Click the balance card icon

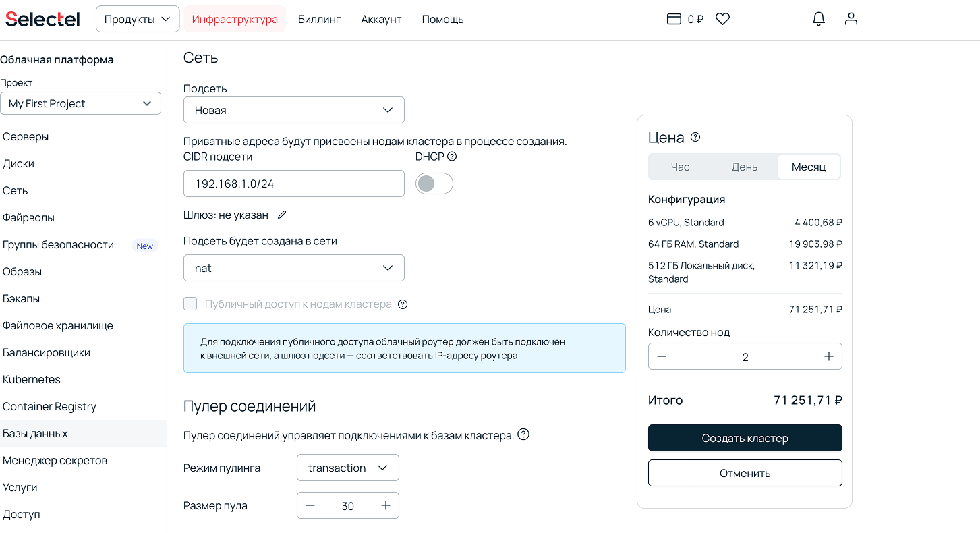(x=673, y=19)
